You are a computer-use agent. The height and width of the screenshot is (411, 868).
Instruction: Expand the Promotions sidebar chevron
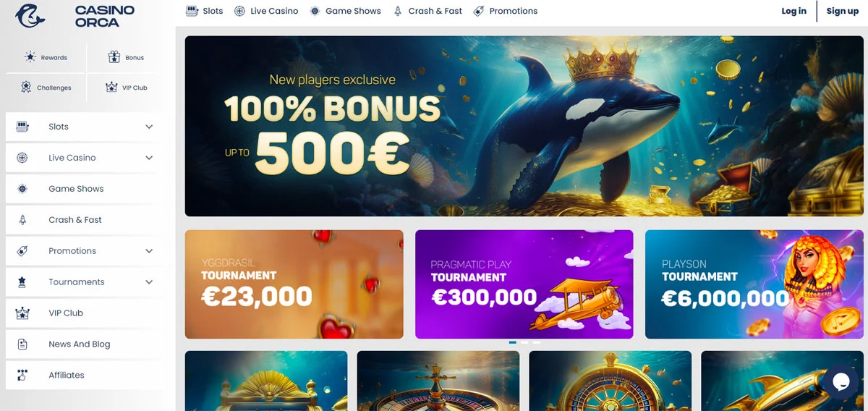[149, 251]
